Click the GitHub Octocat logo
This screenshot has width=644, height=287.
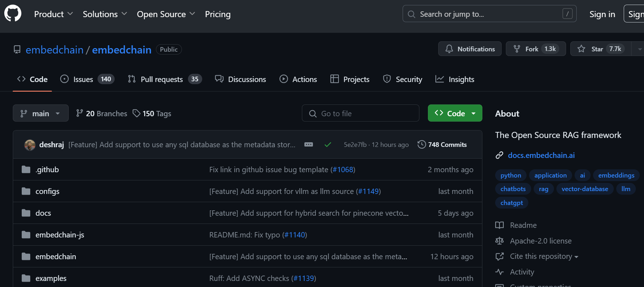click(x=13, y=14)
